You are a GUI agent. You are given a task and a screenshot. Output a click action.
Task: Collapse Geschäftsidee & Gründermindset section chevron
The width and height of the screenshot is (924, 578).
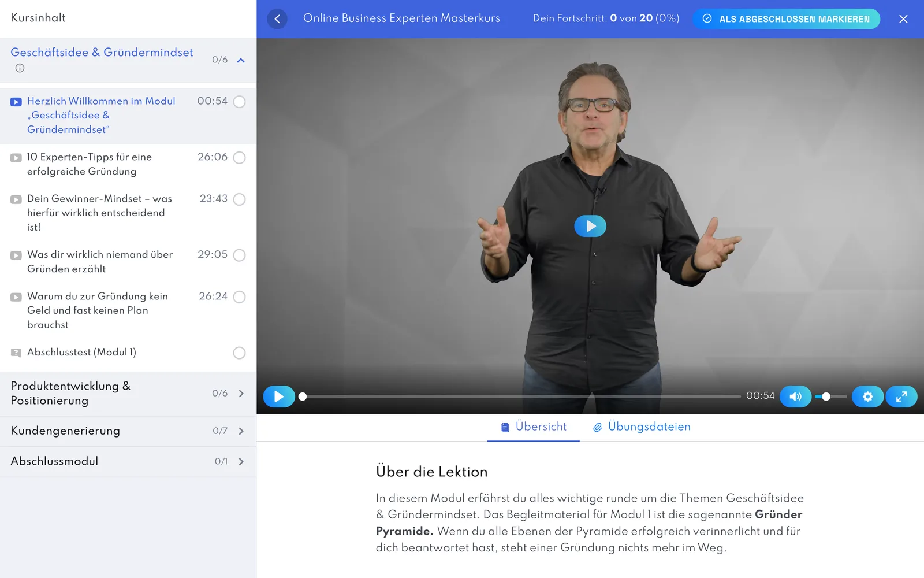tap(241, 60)
